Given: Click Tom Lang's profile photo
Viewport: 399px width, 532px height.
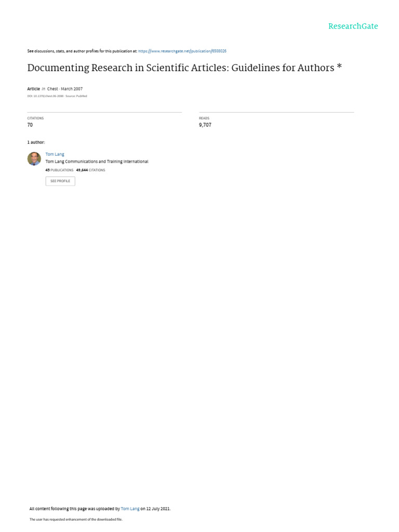Looking at the screenshot, I should pyautogui.click(x=34, y=159).
